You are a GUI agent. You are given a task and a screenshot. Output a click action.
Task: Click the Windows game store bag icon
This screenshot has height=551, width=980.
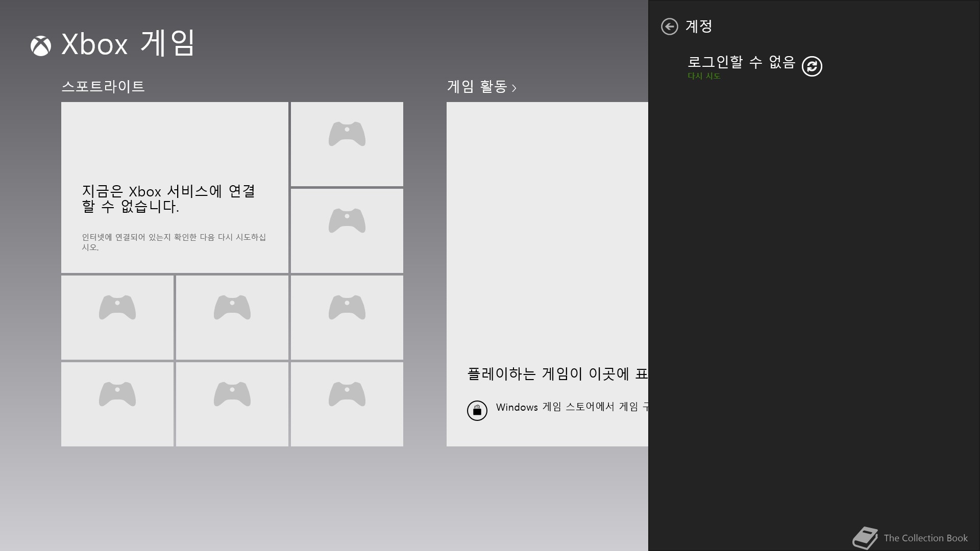click(477, 410)
